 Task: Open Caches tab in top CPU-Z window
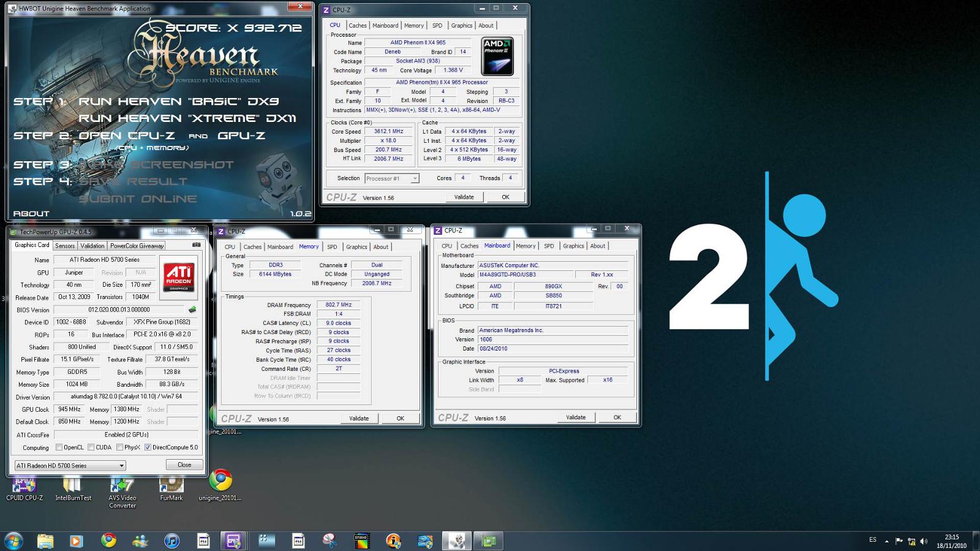click(358, 26)
